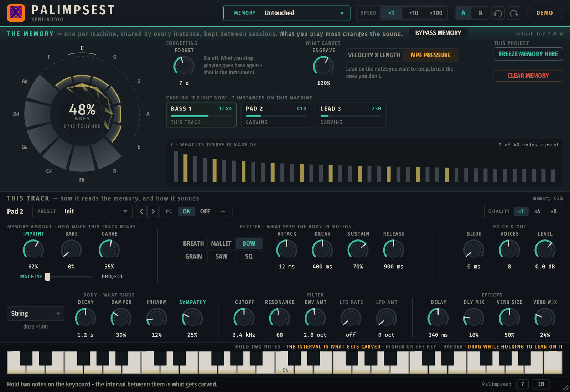This screenshot has height=392, width=570.
Task: Open the String body type dropdown
Action: [x=36, y=314]
